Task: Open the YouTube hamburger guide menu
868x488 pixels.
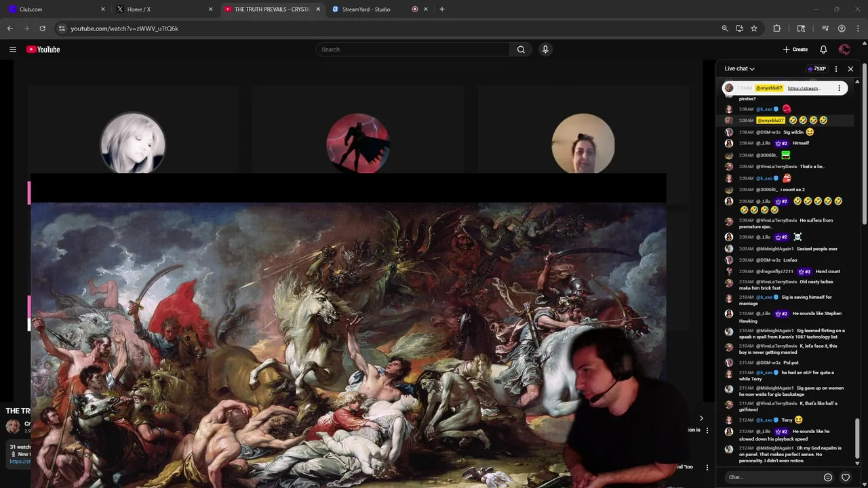Action: point(12,49)
